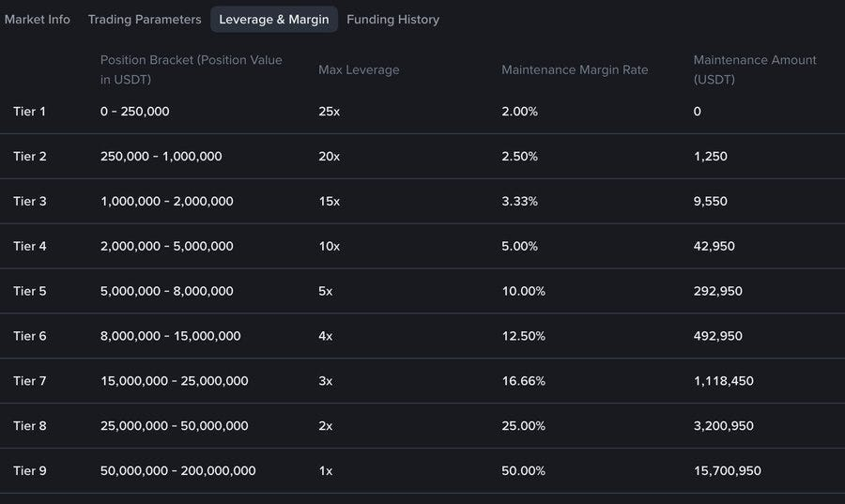The image size is (845, 504).
Task: Click the maintenance amount 1,250
Action: pyautogui.click(x=711, y=156)
